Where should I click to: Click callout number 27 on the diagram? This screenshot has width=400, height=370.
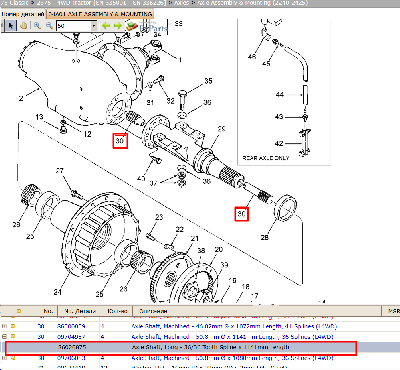coord(59,171)
